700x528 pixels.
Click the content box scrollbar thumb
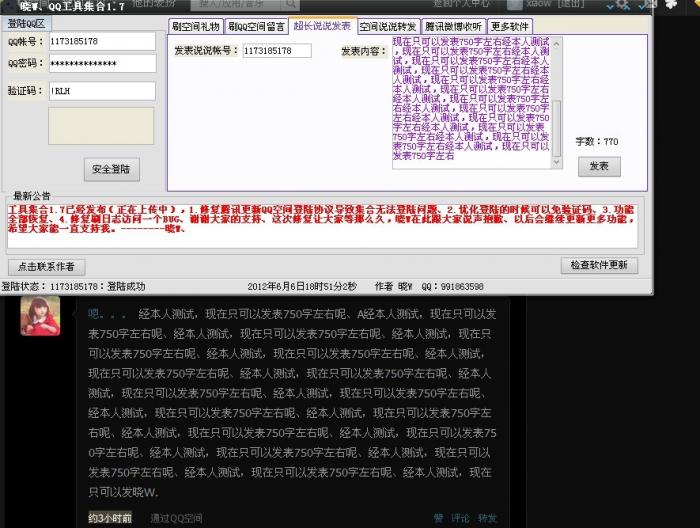click(x=557, y=129)
